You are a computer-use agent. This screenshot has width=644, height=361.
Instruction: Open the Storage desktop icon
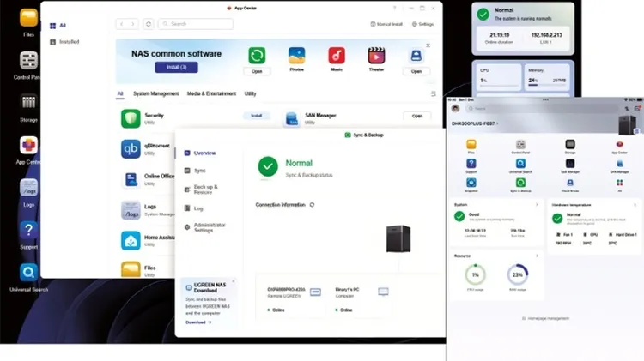(x=28, y=103)
